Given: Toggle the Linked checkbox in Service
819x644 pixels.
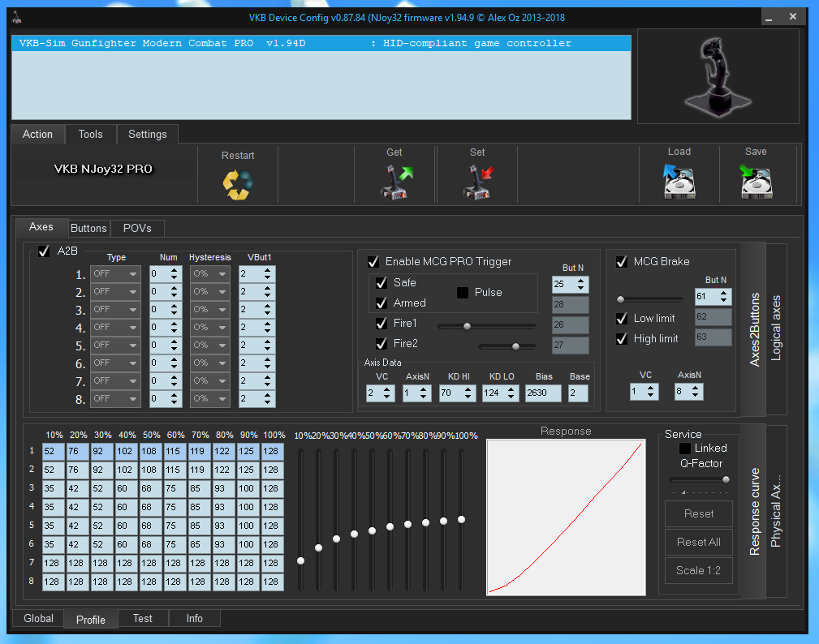Looking at the screenshot, I should (685, 448).
